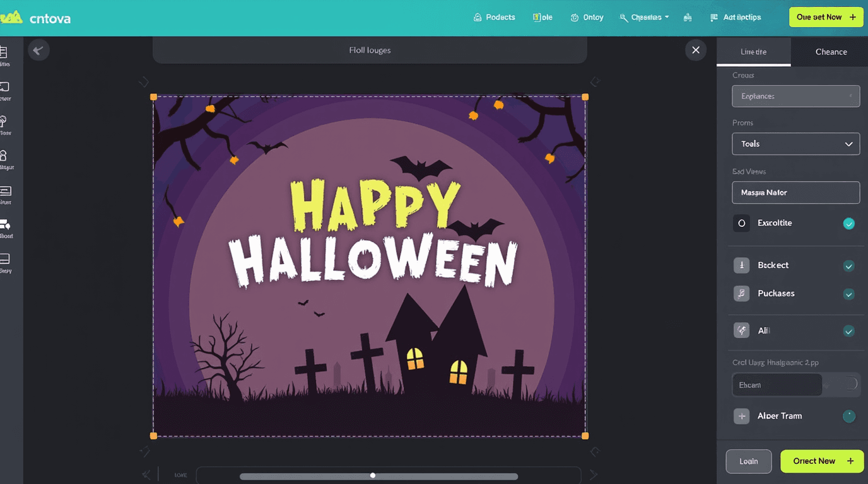Click the Excoltite circle icon
The width and height of the screenshot is (868, 484).
pyautogui.click(x=741, y=223)
